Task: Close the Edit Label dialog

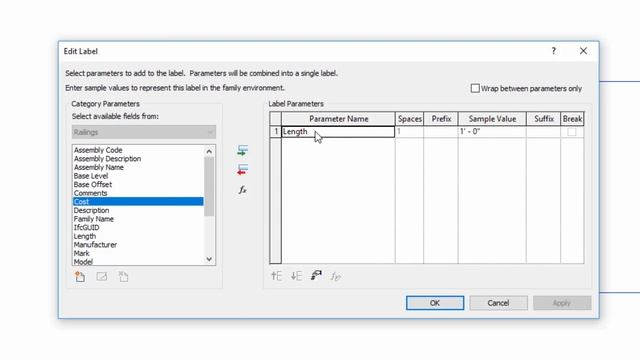Action: (583, 51)
